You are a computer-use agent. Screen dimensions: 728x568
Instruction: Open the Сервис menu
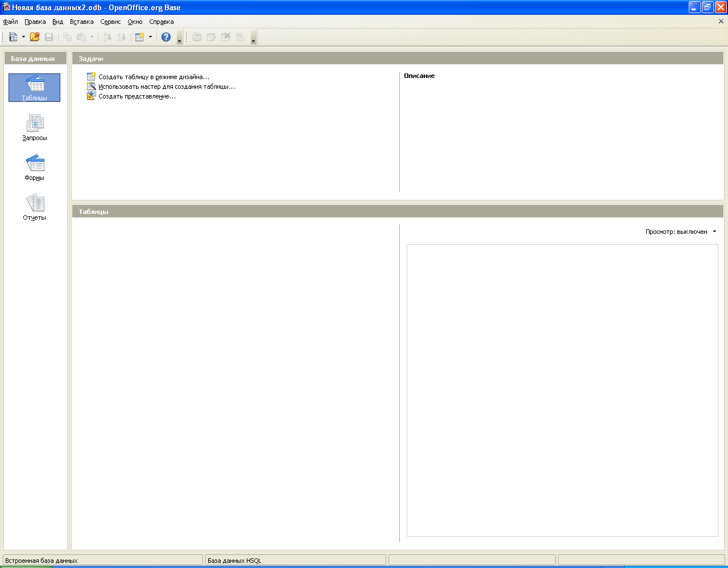(110, 22)
